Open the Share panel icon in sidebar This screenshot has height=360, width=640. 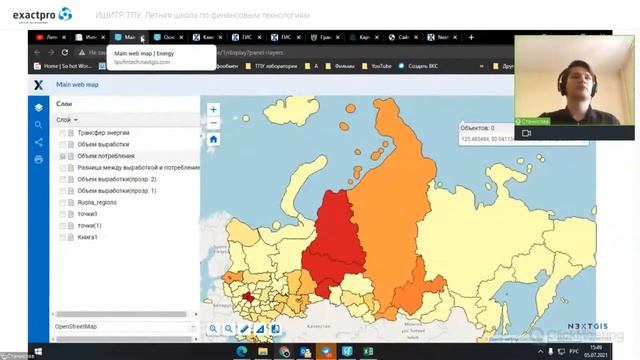click(38, 142)
